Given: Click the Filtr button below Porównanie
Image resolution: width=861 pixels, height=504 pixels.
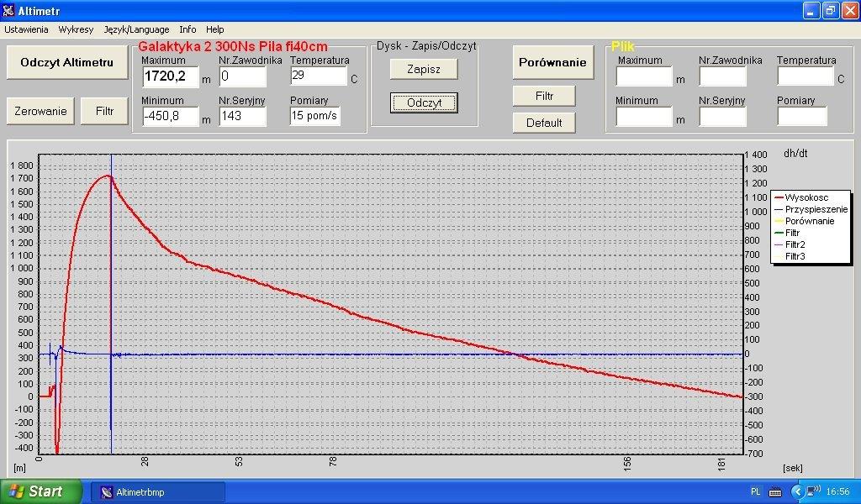Looking at the screenshot, I should [544, 96].
